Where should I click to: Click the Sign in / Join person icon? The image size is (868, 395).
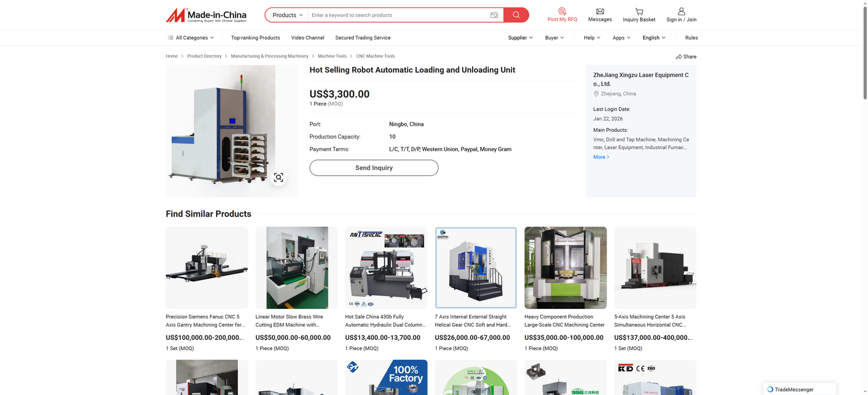click(x=681, y=11)
